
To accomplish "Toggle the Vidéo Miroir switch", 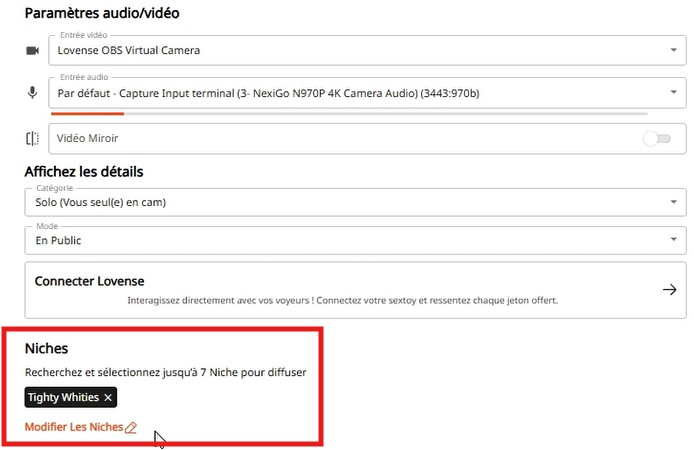I will tap(657, 139).
